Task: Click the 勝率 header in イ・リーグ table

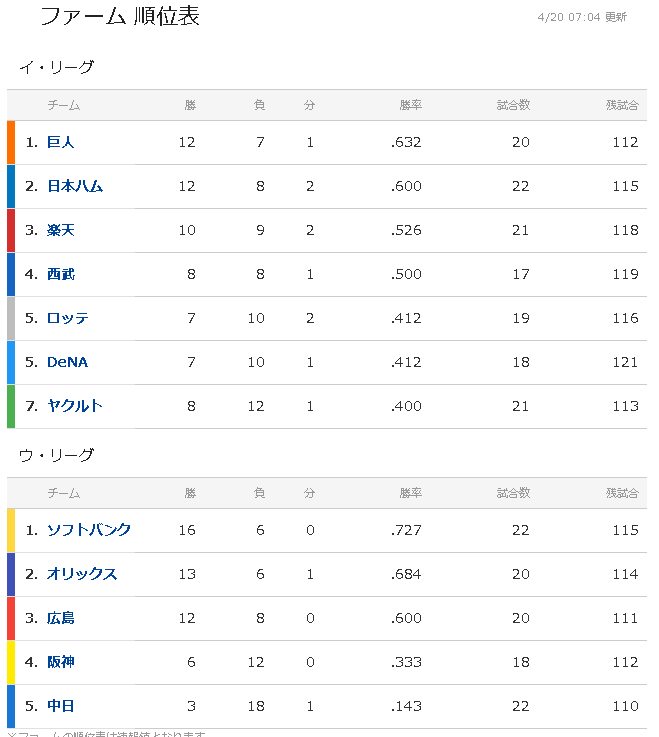Action: [411, 105]
